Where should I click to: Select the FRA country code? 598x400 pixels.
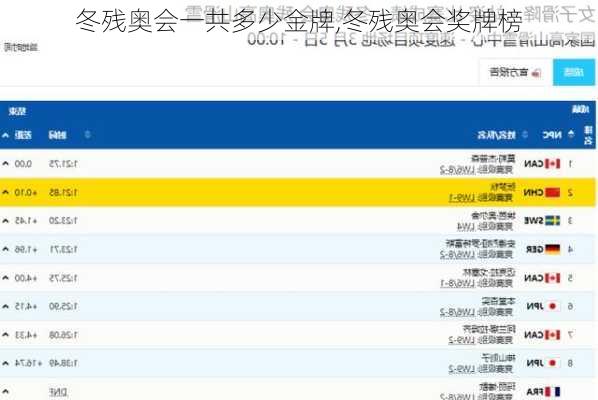[535, 392]
